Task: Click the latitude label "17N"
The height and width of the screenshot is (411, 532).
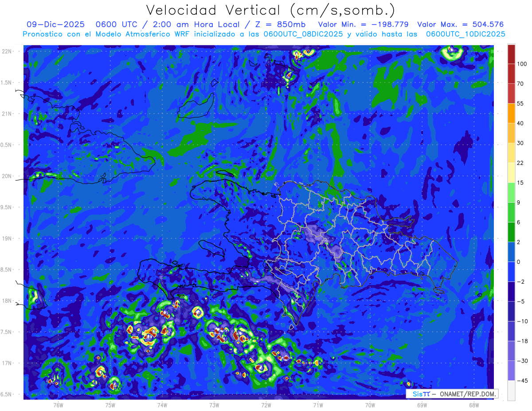Action: coord(7,363)
